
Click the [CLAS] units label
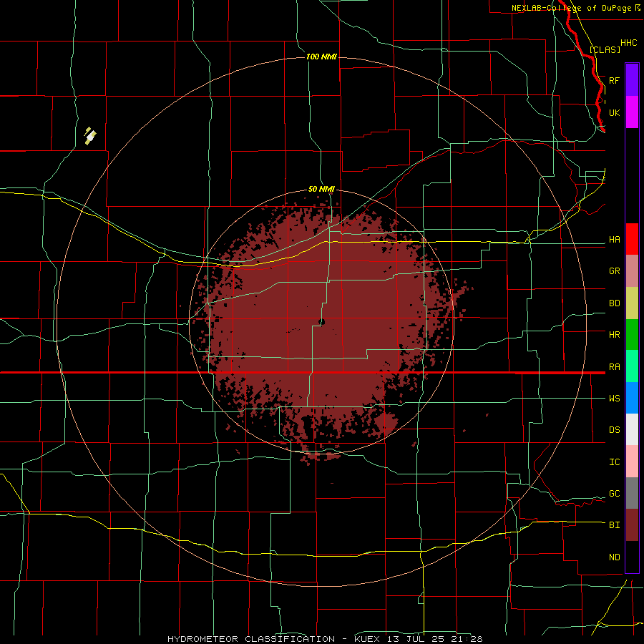pyautogui.click(x=605, y=50)
